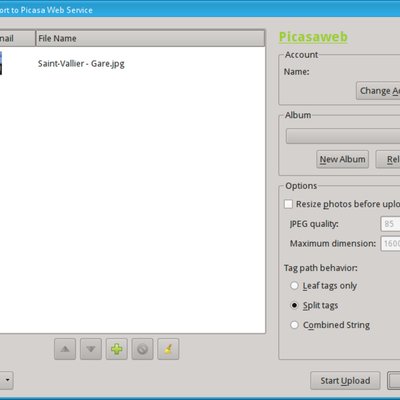
Task: Move selected image up with arrow icon
Action: point(65,349)
